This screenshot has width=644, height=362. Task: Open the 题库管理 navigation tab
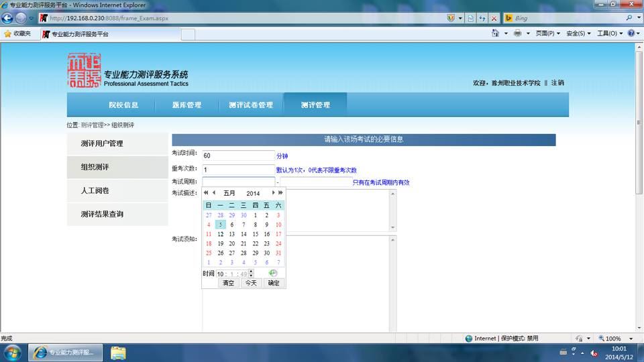[x=186, y=105]
